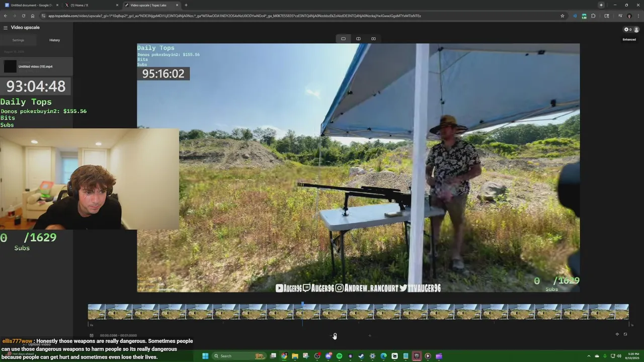This screenshot has width=644, height=362.
Task: Open Spotify from the taskbar
Action: click(x=339, y=356)
